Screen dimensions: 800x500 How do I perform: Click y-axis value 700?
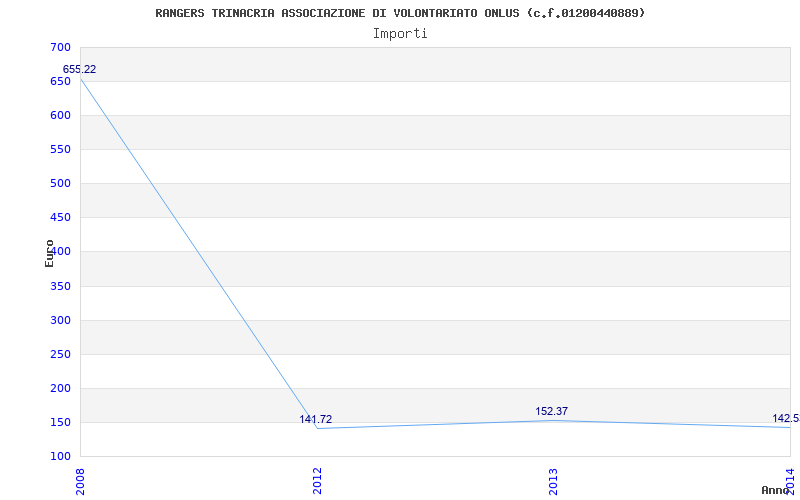pos(60,47)
